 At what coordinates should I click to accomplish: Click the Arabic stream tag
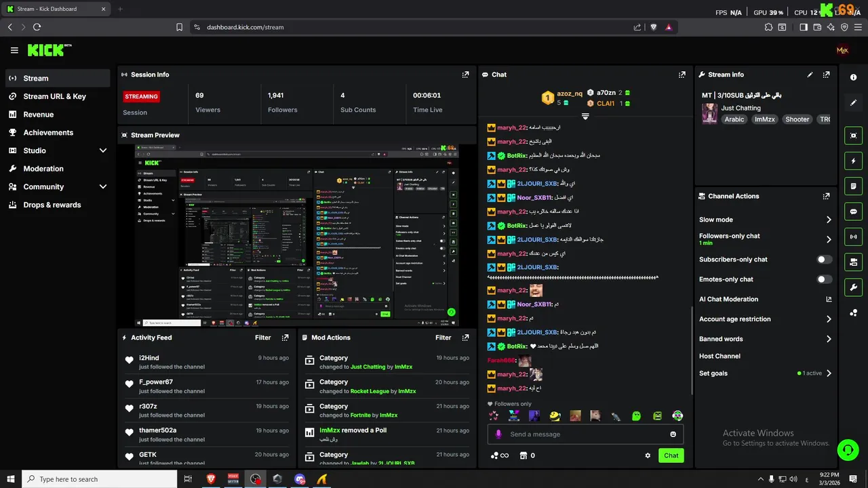click(734, 119)
